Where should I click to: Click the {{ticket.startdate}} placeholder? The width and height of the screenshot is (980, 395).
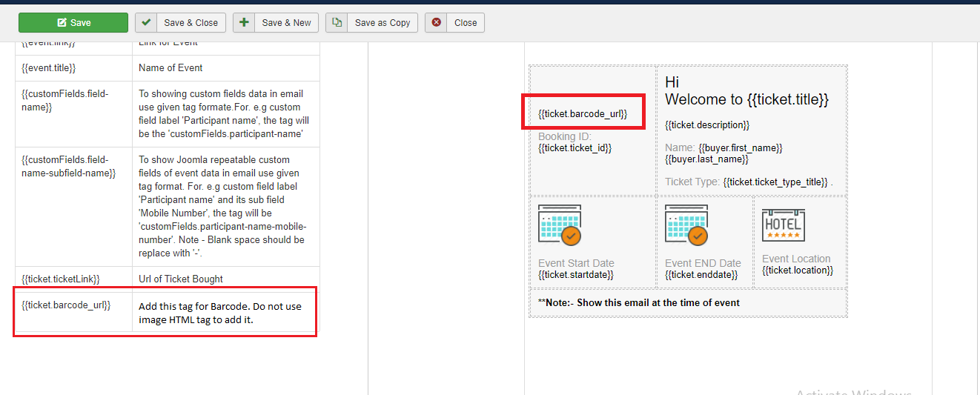coord(575,275)
